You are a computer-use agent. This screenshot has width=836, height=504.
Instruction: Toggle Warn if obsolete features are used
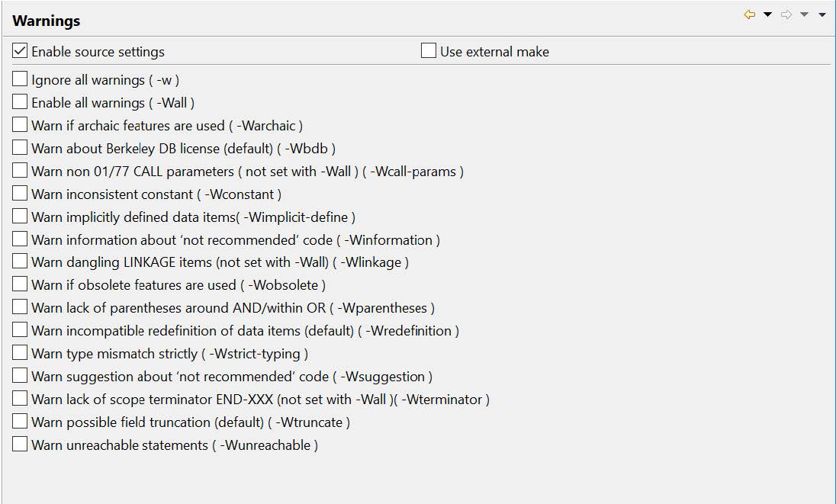pyautogui.click(x=21, y=284)
